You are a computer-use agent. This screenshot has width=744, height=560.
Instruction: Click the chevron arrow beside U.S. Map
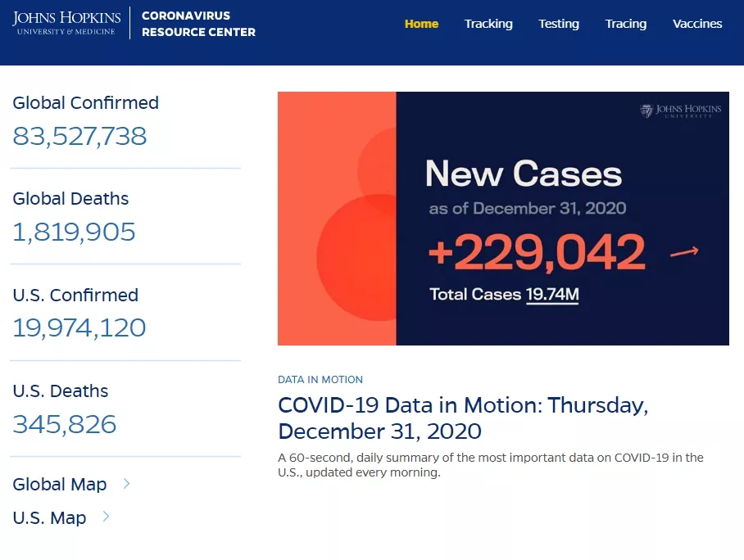pyautogui.click(x=106, y=517)
